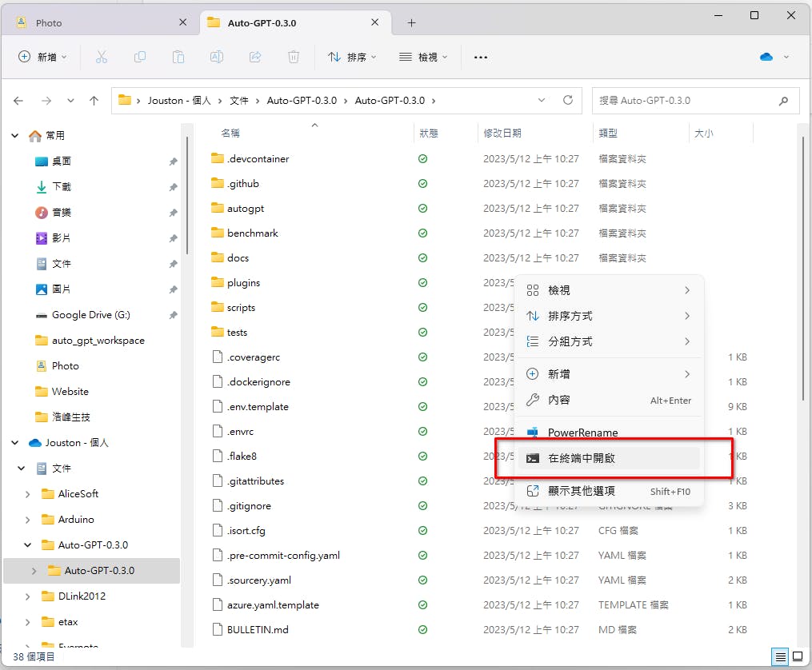Click the Cut scissors icon in toolbar
The width and height of the screenshot is (812, 670).
click(x=102, y=57)
